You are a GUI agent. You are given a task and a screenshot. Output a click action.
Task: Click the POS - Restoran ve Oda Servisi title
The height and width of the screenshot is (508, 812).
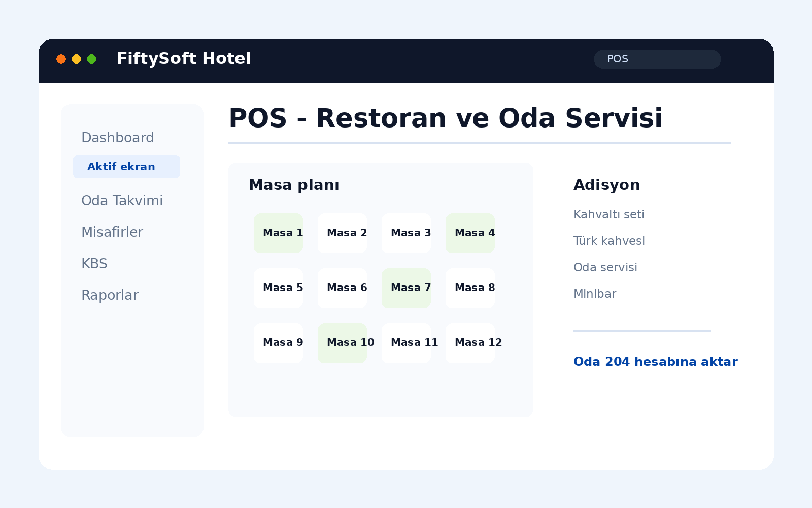click(x=446, y=118)
